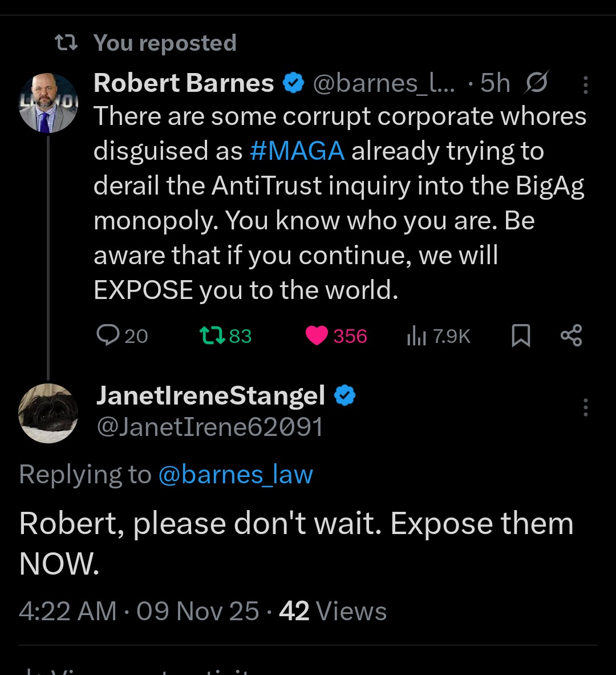Follow the @barnes_law mention link

pyautogui.click(x=235, y=475)
